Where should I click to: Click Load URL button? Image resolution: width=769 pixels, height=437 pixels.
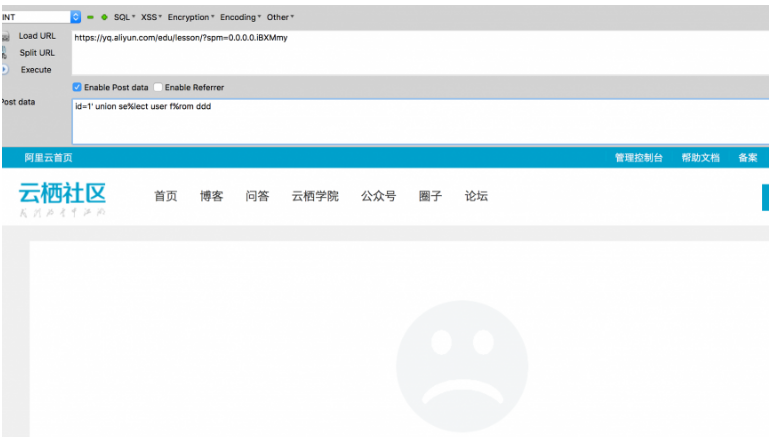[37, 36]
